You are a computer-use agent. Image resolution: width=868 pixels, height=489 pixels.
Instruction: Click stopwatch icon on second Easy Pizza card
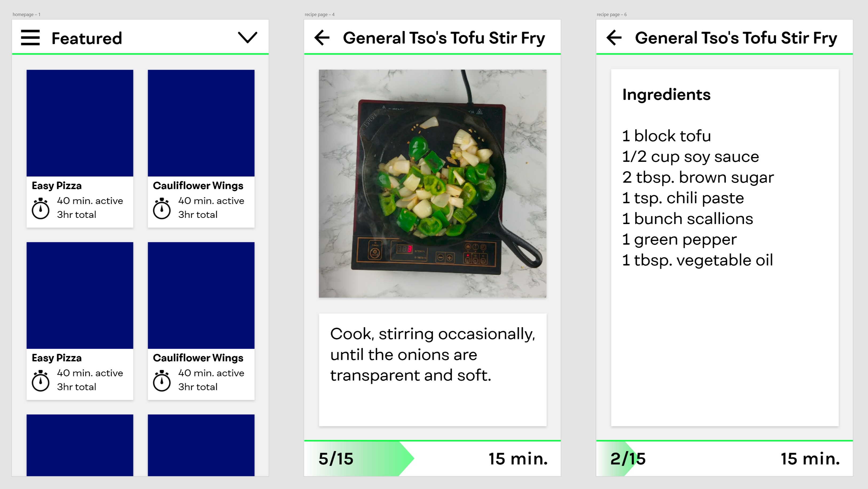(40, 381)
